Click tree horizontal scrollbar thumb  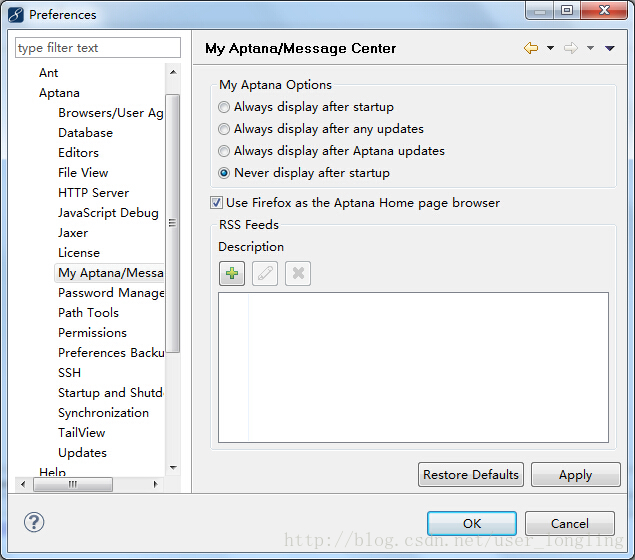(x=73, y=484)
